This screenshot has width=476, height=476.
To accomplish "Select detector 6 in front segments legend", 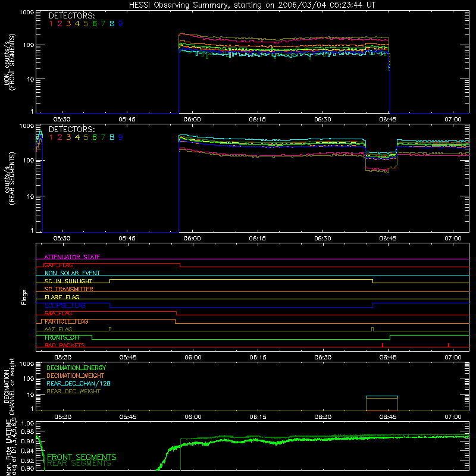I will [x=95, y=24].
